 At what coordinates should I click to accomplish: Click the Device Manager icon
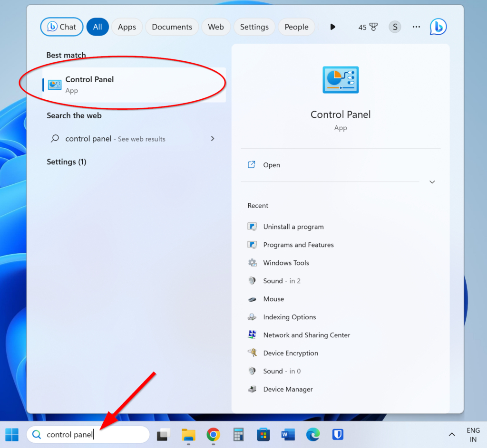[252, 389]
